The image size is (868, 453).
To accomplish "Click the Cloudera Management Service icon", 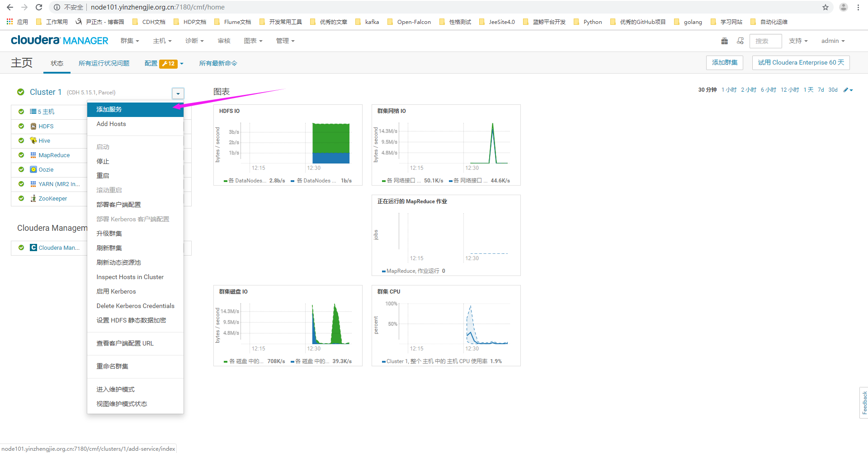I will 33,248.
